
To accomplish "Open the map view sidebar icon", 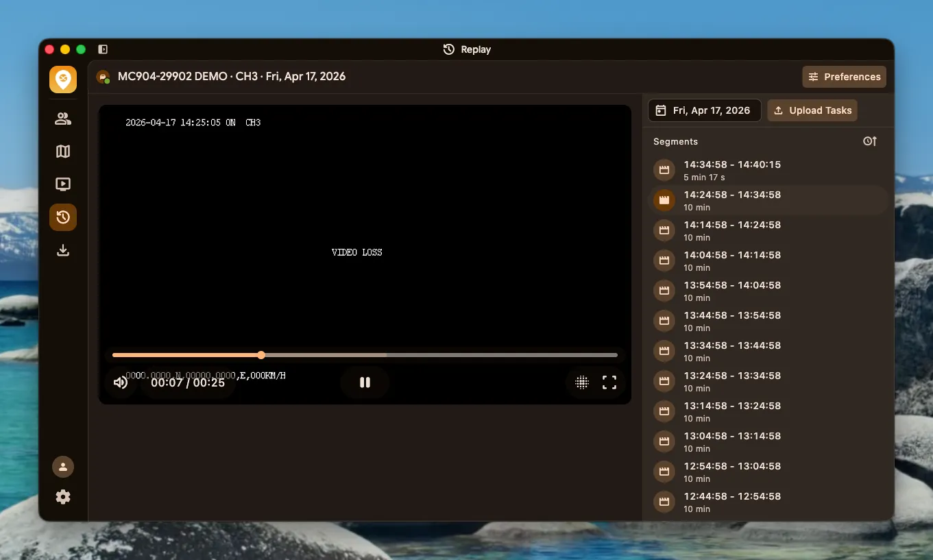I will click(x=63, y=151).
